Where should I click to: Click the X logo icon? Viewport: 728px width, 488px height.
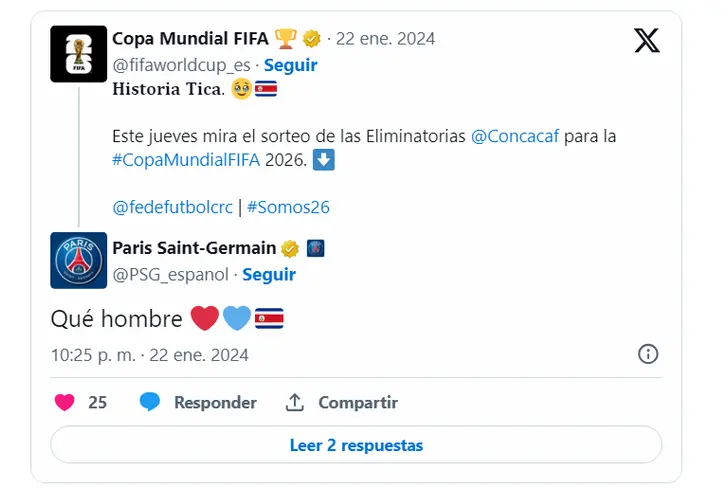pos(647,41)
